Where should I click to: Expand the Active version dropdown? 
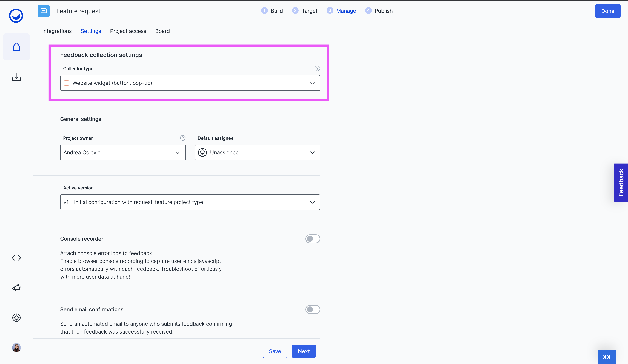(x=190, y=202)
